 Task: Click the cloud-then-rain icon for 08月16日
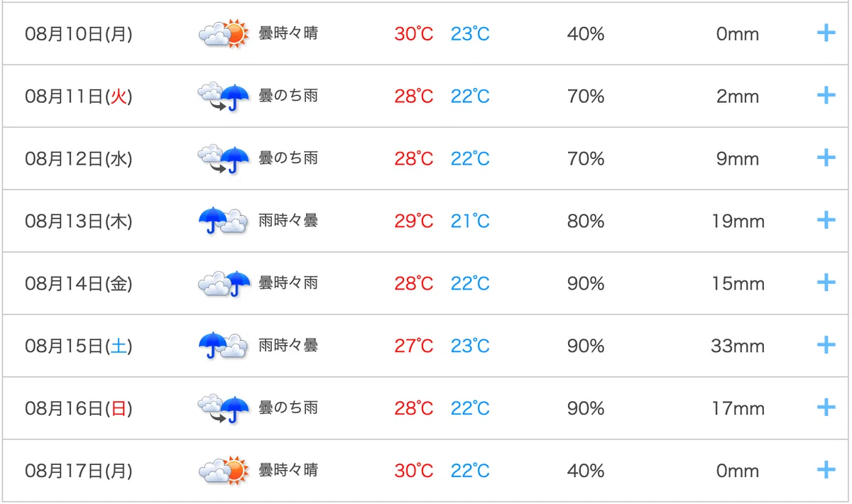224,408
